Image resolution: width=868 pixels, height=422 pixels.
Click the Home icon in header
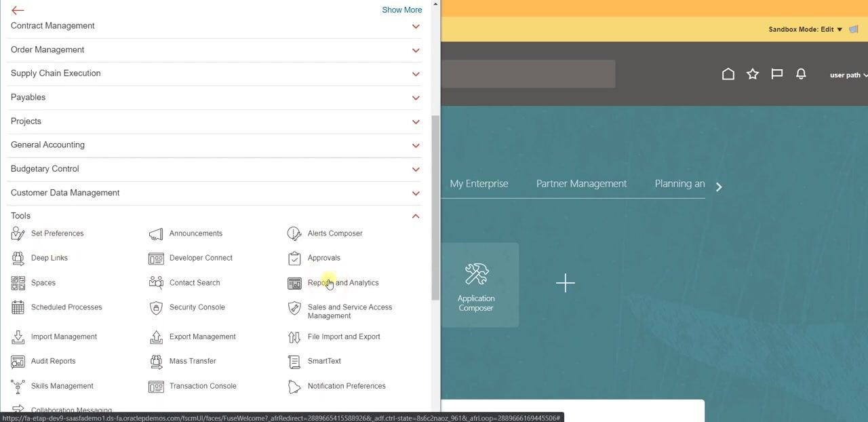click(728, 74)
